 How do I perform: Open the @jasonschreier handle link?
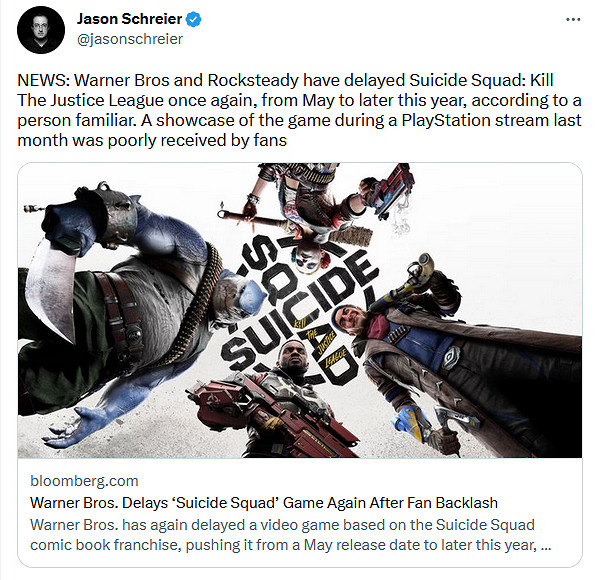[x=130, y=39]
